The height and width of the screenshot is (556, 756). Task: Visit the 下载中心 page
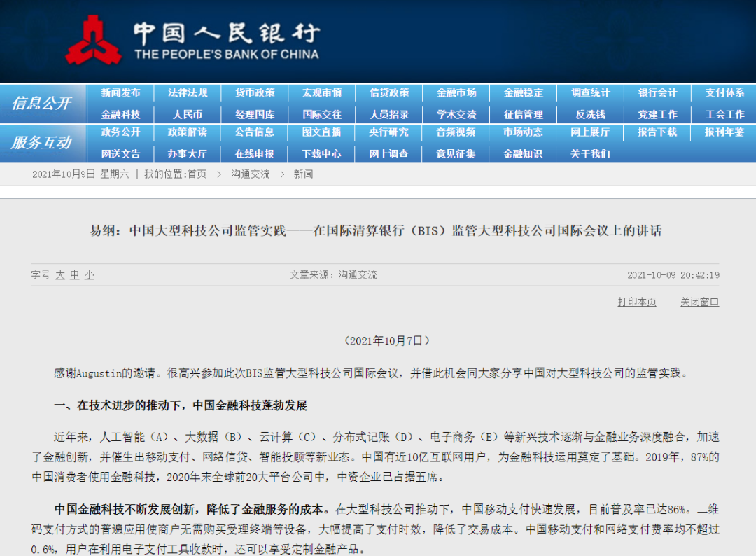pos(321,154)
